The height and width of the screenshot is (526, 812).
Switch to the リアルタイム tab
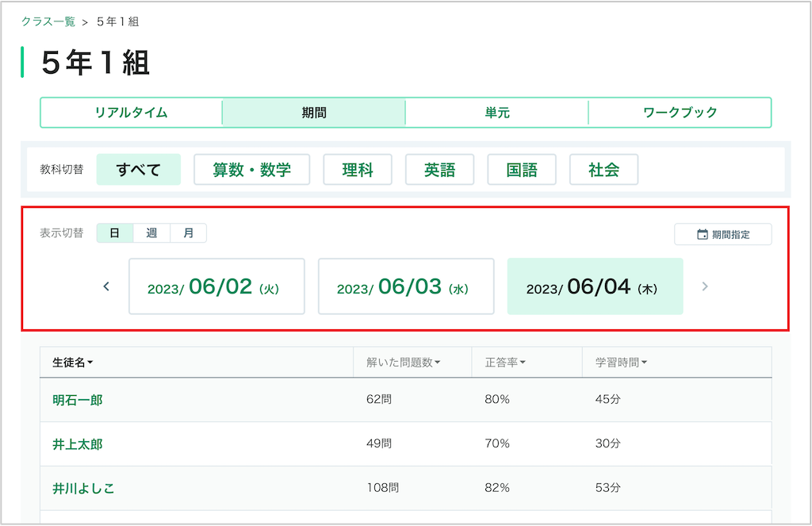[x=131, y=113]
